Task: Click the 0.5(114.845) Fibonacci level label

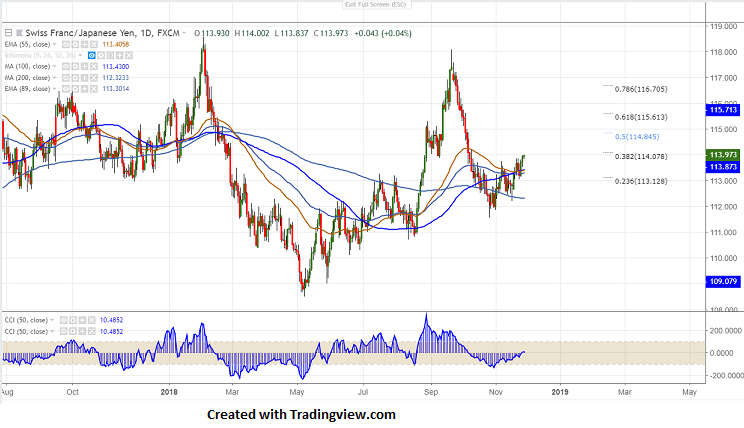Action: [x=637, y=137]
